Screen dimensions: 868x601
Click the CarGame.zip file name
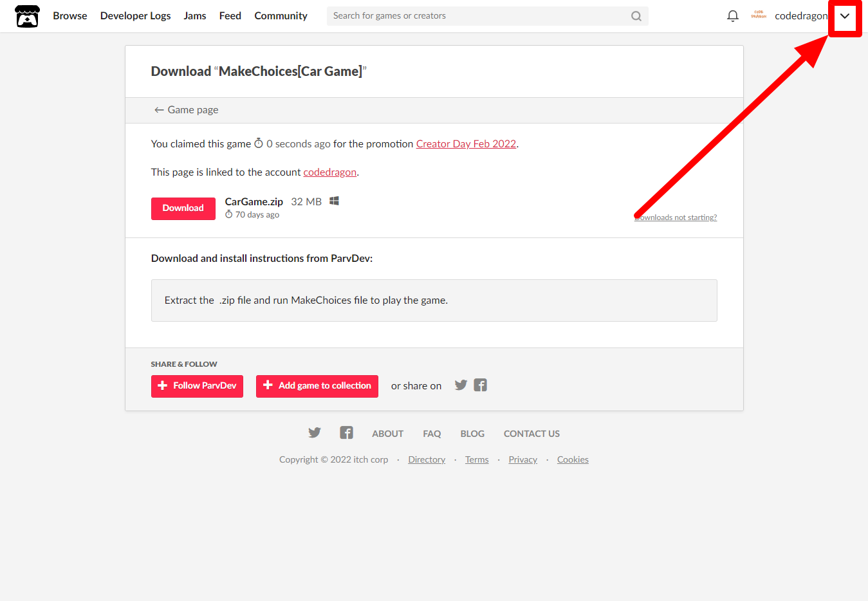pos(254,201)
